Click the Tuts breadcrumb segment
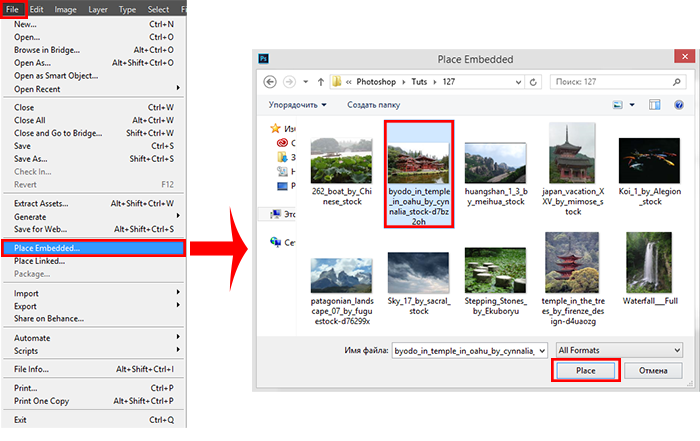 (419, 82)
